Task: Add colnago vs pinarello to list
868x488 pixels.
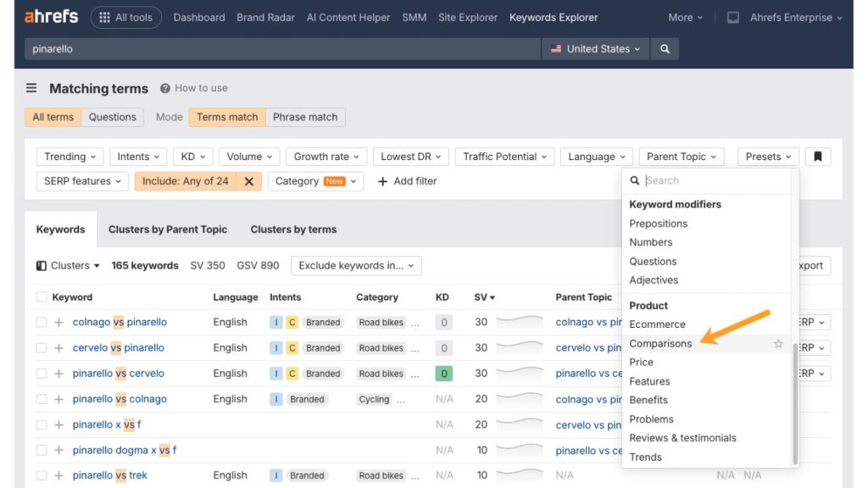Action: [58, 322]
